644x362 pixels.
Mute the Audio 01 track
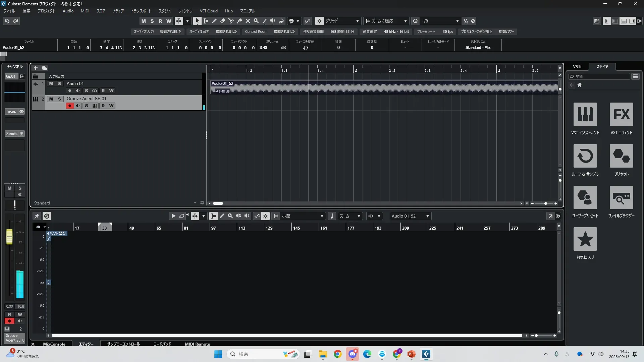tap(51, 83)
